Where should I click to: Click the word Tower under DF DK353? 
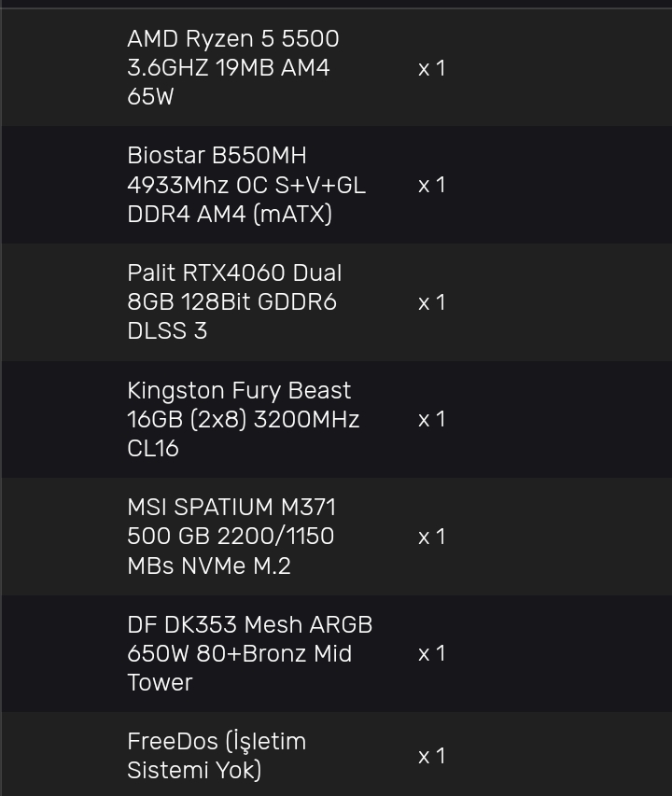(x=160, y=682)
